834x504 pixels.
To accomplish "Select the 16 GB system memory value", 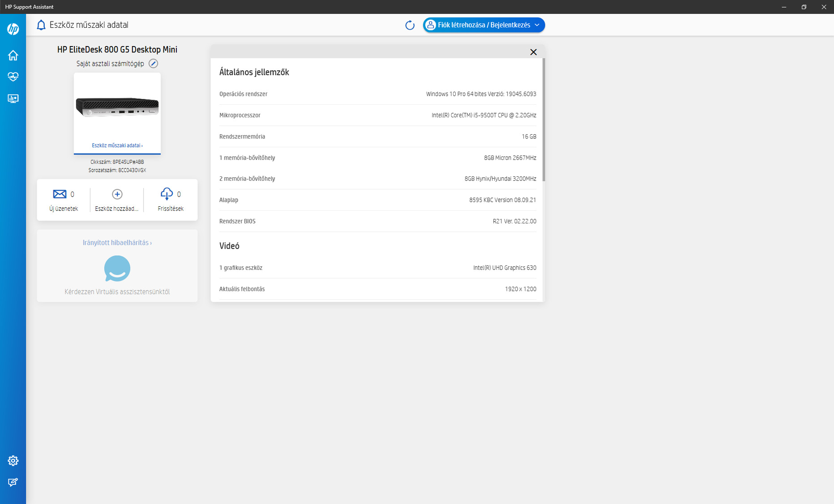I will coord(529,137).
